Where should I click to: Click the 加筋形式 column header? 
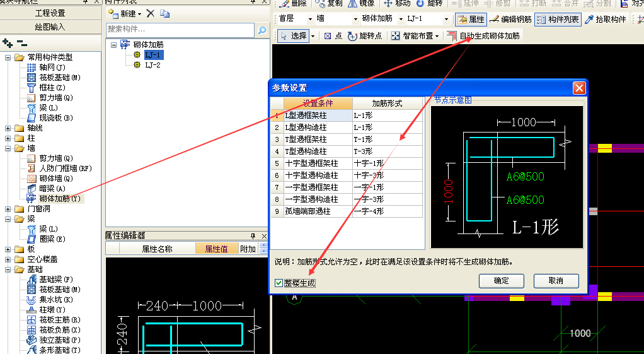point(388,103)
